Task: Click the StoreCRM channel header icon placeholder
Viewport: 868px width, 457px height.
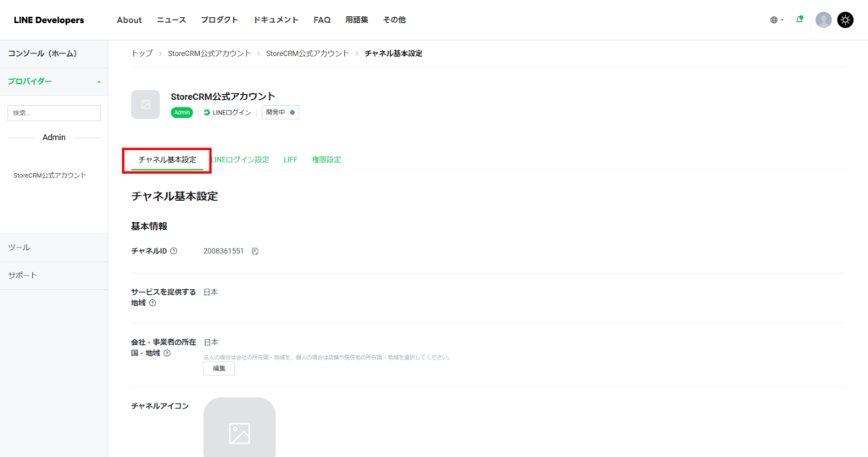Action: (145, 104)
